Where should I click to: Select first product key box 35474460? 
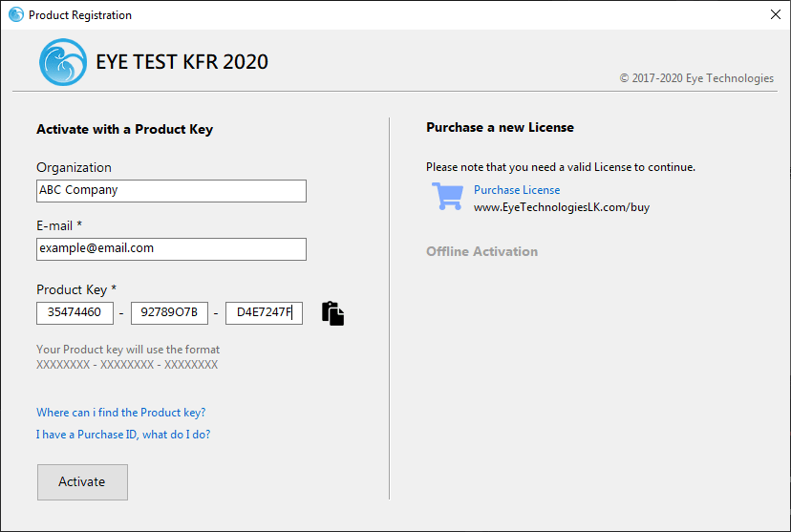(75, 313)
